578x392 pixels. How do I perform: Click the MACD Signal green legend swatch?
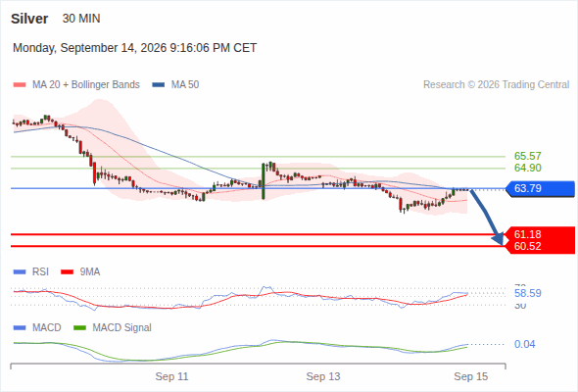pos(79,328)
